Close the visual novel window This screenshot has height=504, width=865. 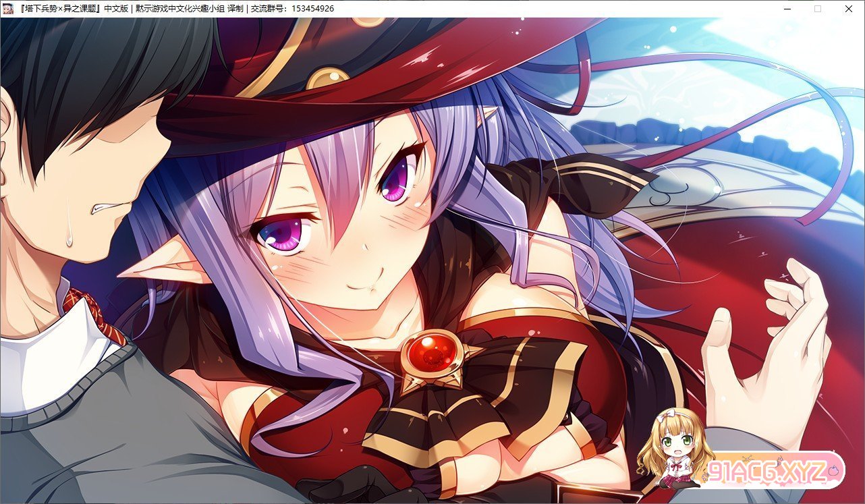click(849, 9)
